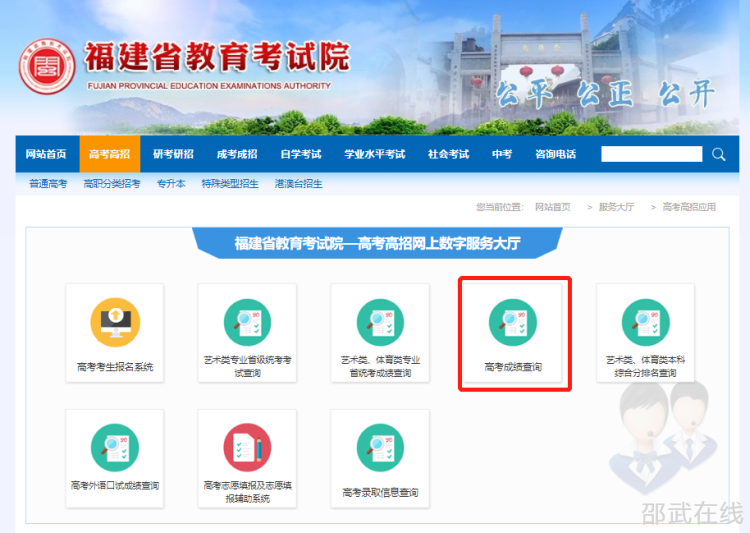Click the 高考录取信息查询 label text

tap(380, 492)
